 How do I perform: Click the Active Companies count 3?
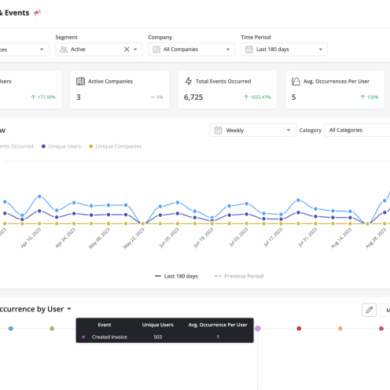click(78, 97)
